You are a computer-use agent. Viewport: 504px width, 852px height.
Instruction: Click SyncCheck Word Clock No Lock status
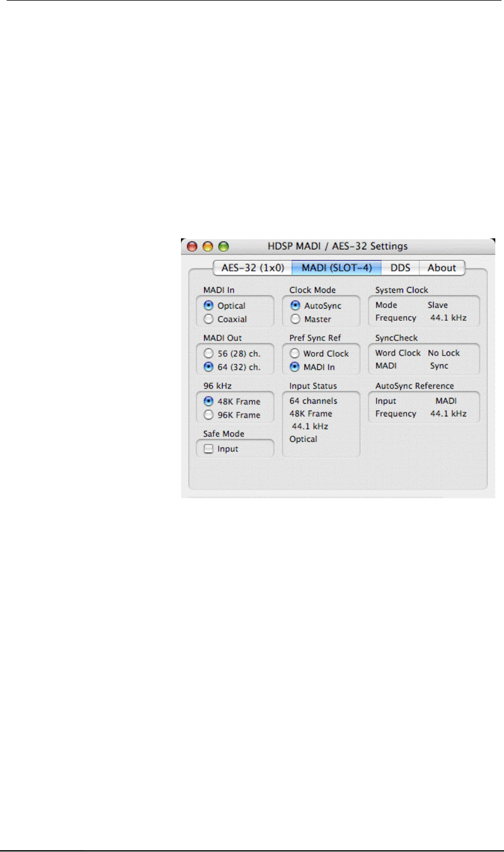pyautogui.click(x=444, y=353)
